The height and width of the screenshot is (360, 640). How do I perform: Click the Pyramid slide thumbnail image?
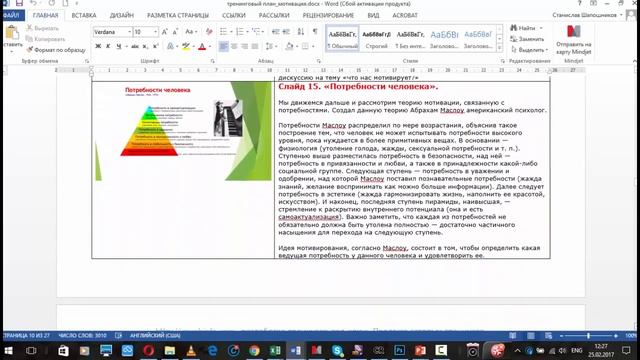(183, 131)
